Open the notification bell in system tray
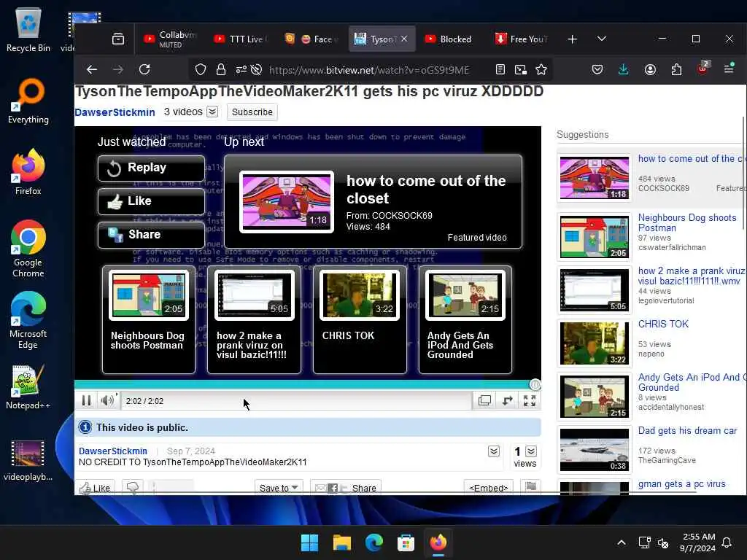Viewport: 747px width, 560px height. click(727, 542)
